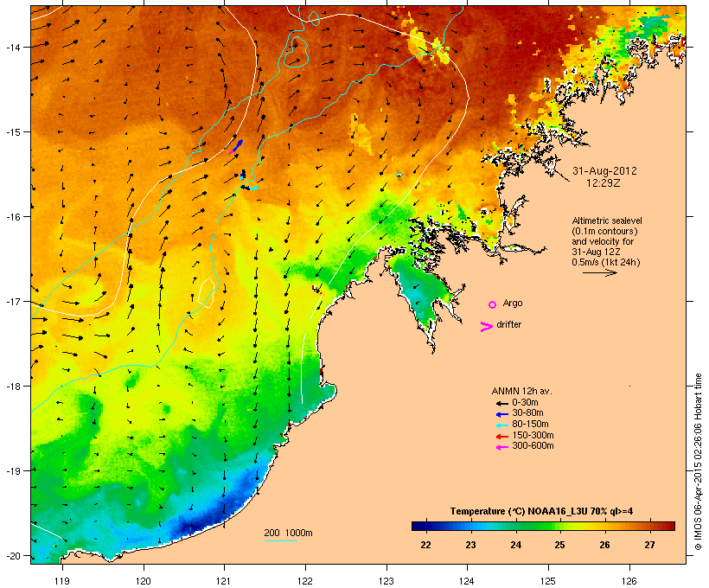Click longitude axis label 122
Image resolution: width=709 pixels, height=588 pixels.
305,581
